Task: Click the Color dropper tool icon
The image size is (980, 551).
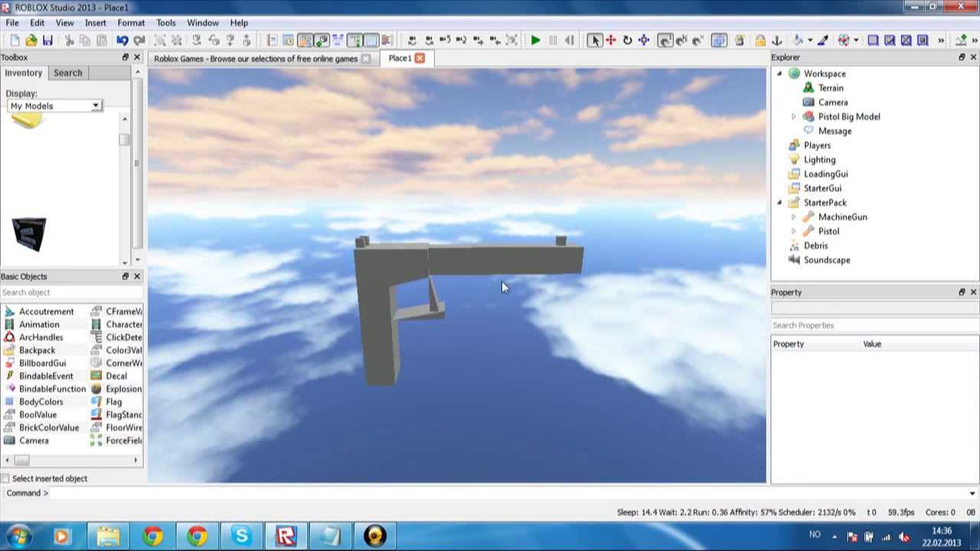Action: point(823,41)
